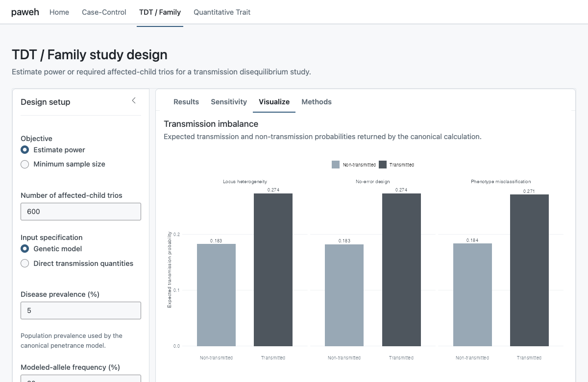Click the 0.184 bar value label
Viewport: 588px width, 382px height.
[472, 240]
